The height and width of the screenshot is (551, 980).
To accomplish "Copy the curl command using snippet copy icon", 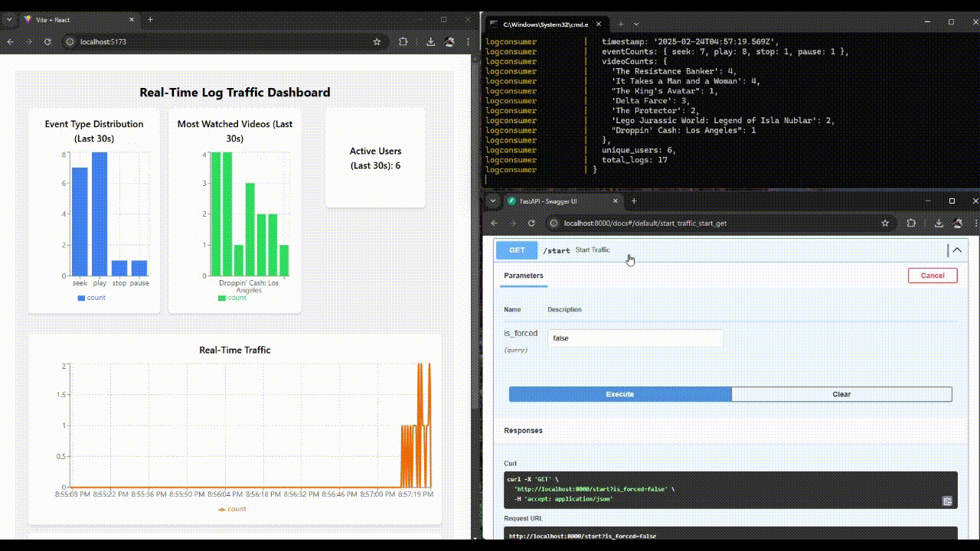I will [x=947, y=501].
